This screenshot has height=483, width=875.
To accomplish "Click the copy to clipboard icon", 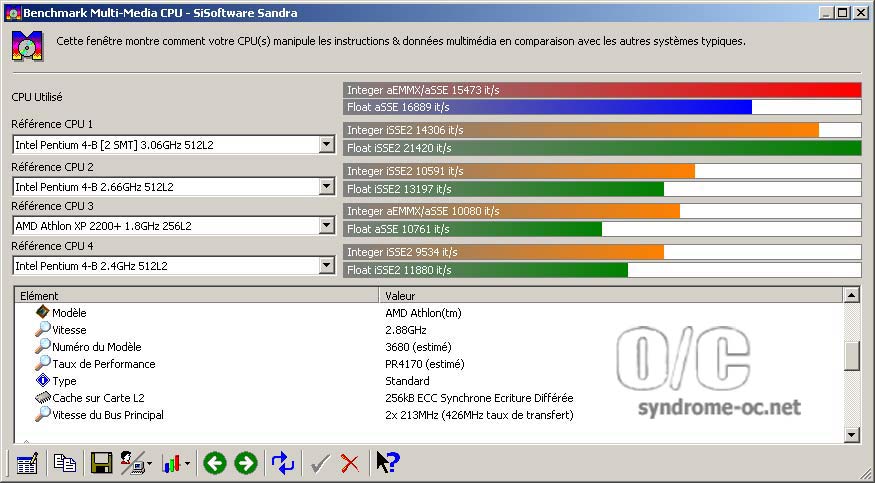I will [65, 463].
